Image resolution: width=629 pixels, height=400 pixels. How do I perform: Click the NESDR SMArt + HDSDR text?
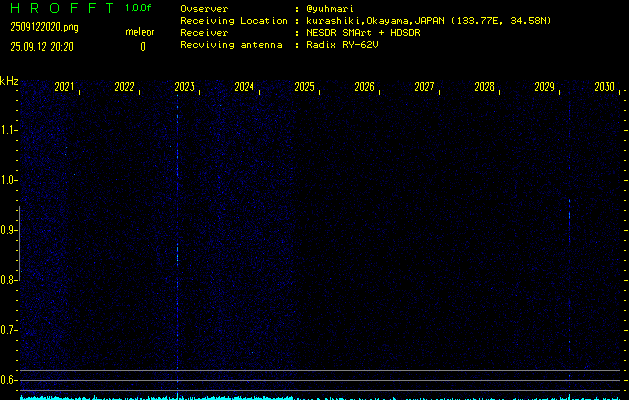(x=363, y=33)
